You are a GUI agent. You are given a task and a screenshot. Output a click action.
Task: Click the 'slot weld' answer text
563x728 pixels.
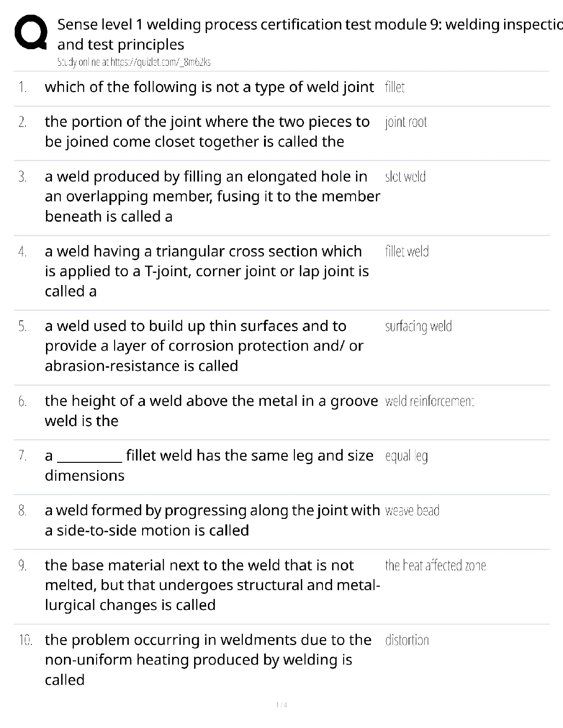coord(405,176)
